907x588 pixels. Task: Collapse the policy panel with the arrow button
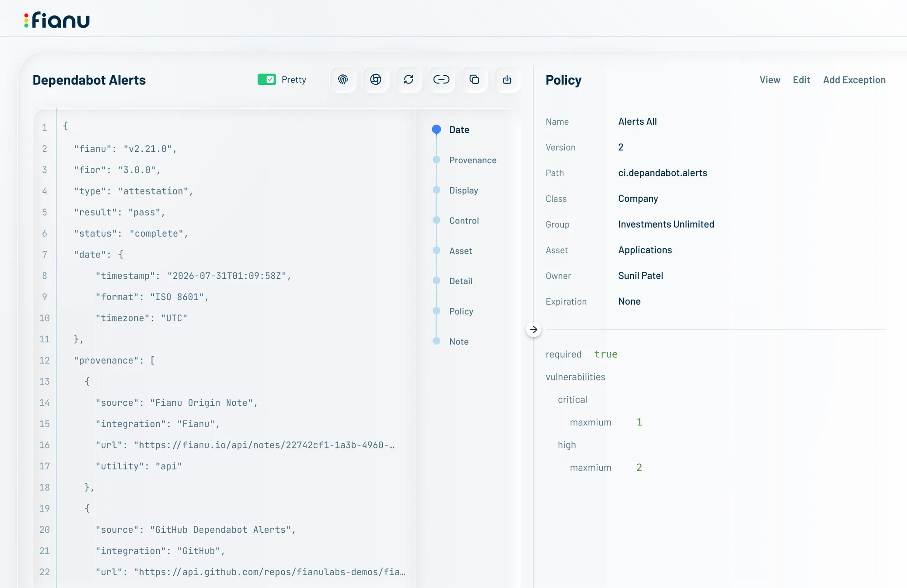pos(534,330)
